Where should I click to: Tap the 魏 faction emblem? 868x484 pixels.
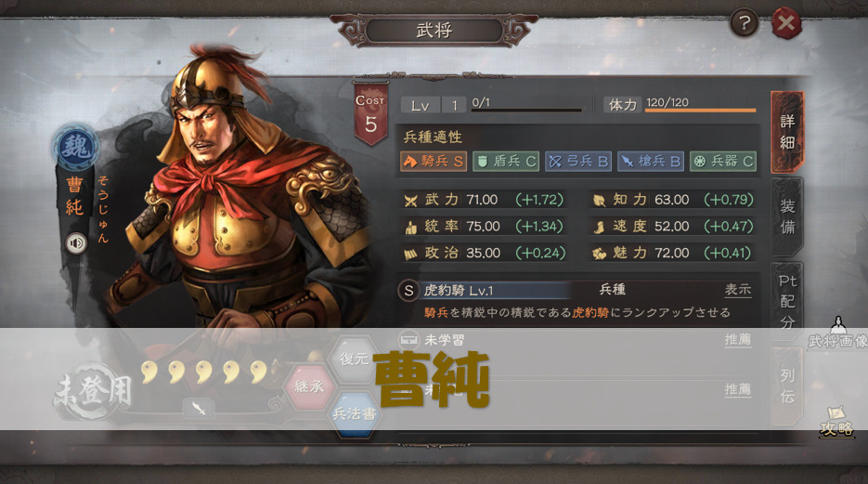click(x=76, y=148)
